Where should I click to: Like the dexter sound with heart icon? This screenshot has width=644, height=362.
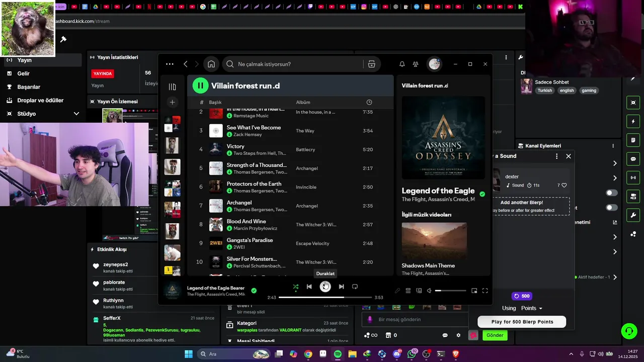564,185
